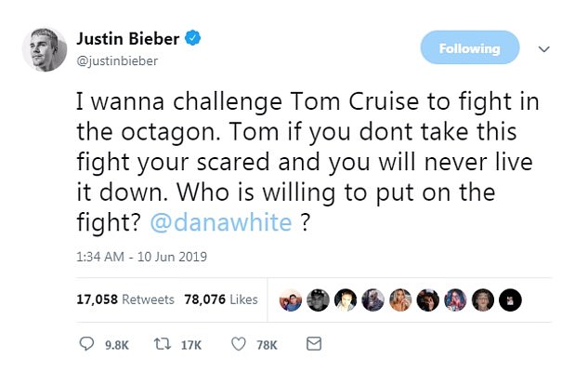Like the tweet with heart icon
This screenshot has width=588, height=372.
point(238,345)
